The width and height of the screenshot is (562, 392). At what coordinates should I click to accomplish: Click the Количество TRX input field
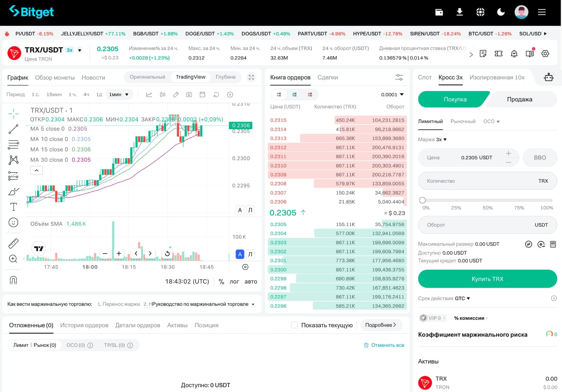click(487, 181)
